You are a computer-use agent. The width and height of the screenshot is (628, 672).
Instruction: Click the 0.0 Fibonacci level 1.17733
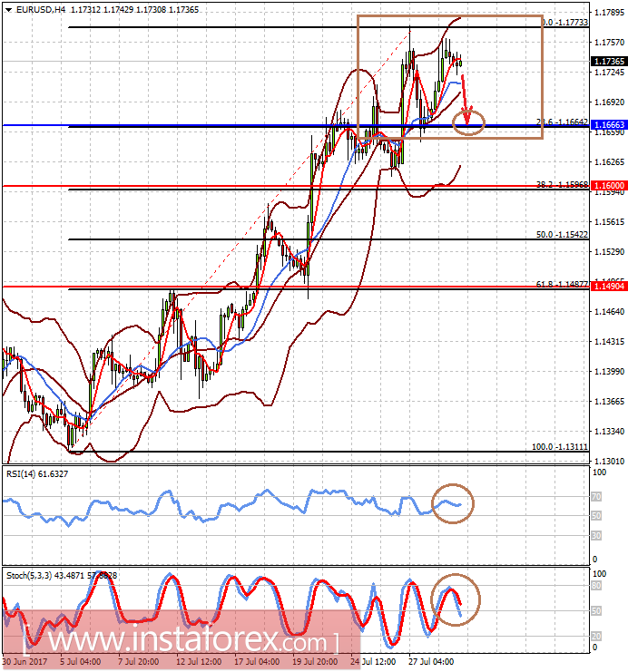click(565, 23)
